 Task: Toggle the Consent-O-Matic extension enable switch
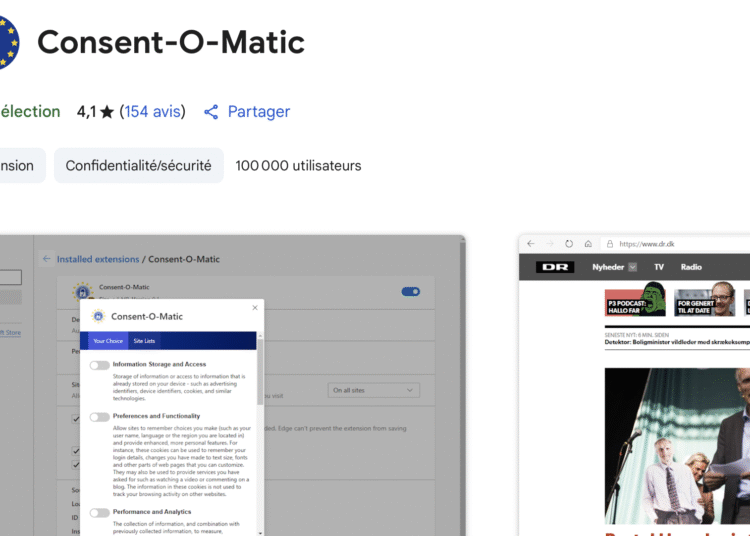coord(410,292)
